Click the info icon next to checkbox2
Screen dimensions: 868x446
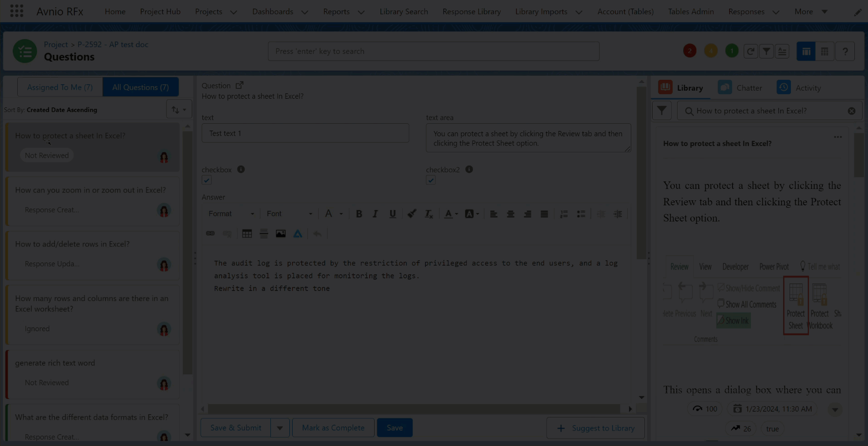pos(469,169)
